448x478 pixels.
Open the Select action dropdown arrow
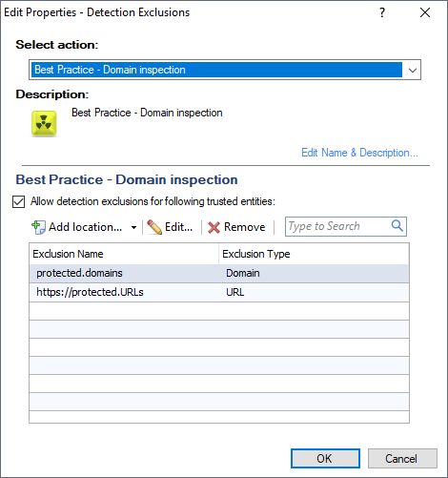pos(413,70)
